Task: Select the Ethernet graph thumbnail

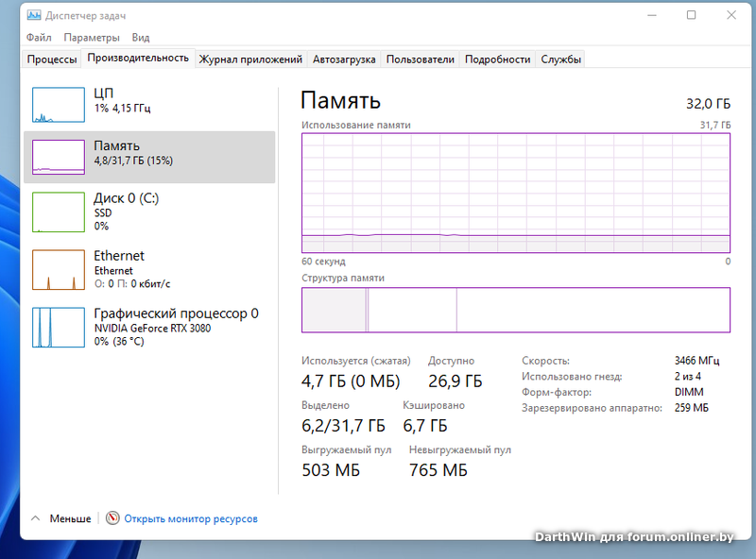Action: [59, 269]
